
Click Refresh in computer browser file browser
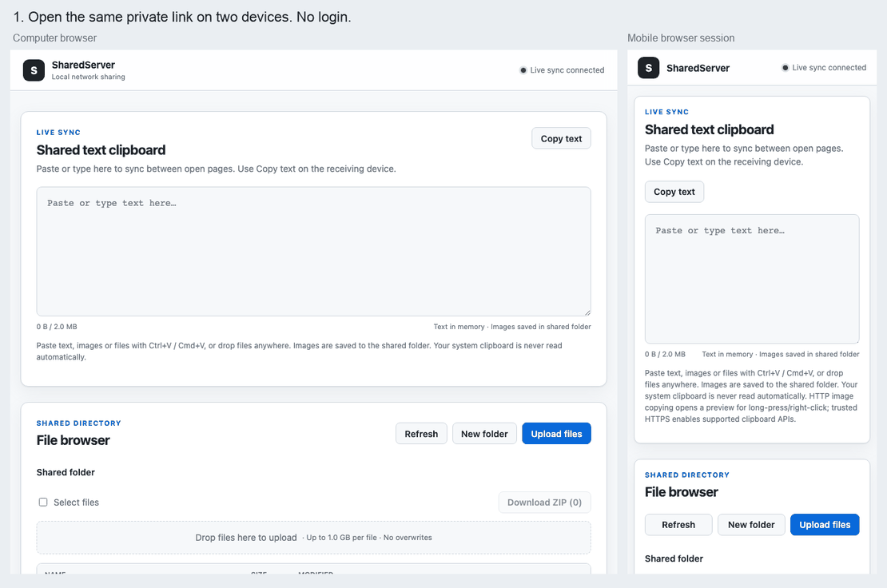tap(421, 434)
